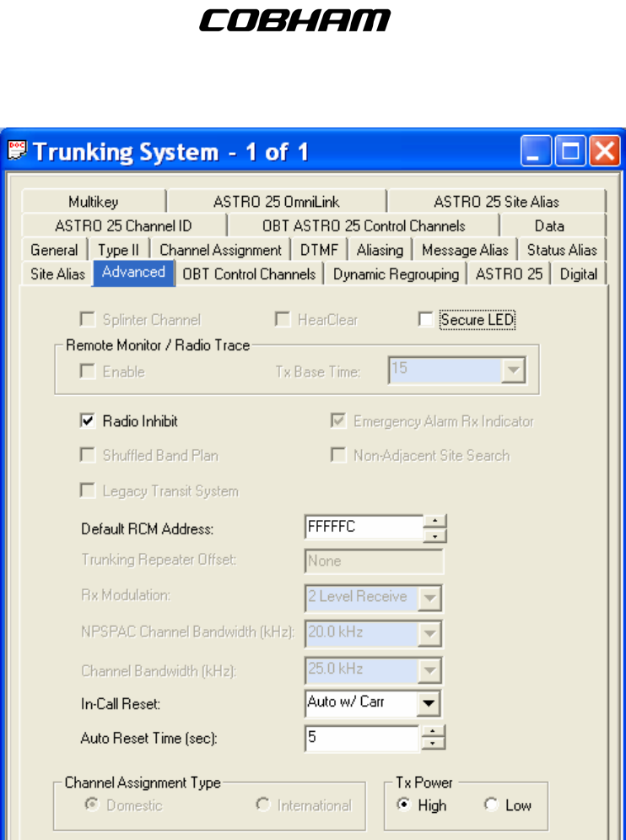Decrease the Default RCM Address value

(434, 535)
